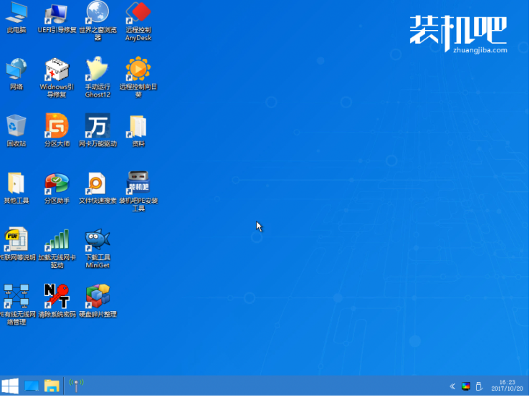Image resolution: width=532 pixels, height=397 pixels.
Task: Click the 远程控制向日葵 sunflower icon
Action: tap(138, 70)
